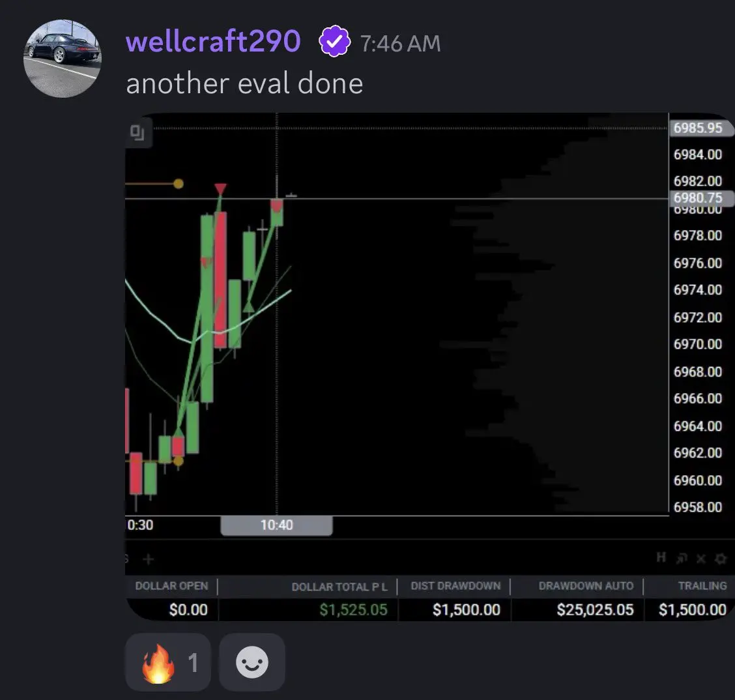Sort by DOLLAR TOTAL P L column
Image resolution: width=735 pixels, height=700 pixels.
[x=339, y=587]
